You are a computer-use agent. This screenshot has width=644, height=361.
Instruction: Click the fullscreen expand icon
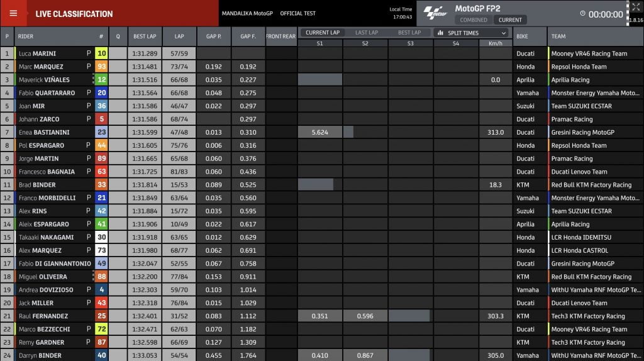coord(635,6)
